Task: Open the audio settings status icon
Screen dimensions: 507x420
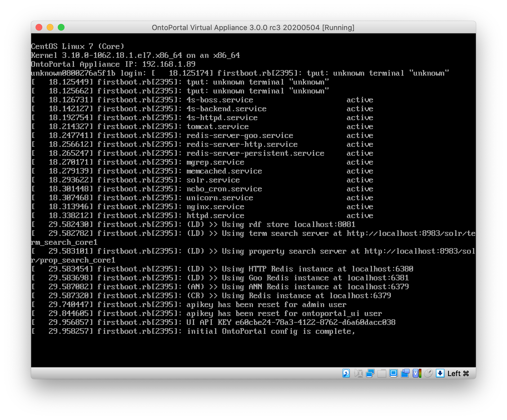Action: point(359,373)
